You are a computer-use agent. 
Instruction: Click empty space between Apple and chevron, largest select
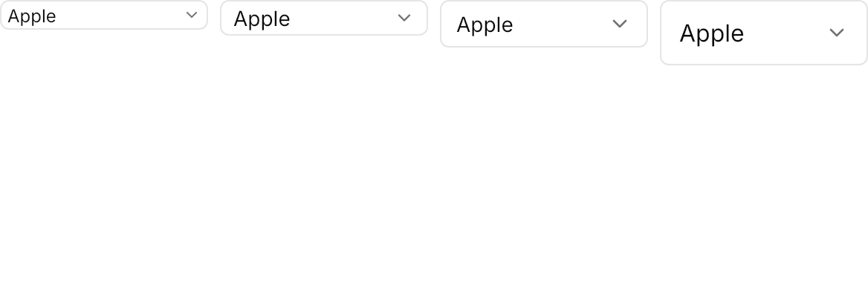[786, 33]
